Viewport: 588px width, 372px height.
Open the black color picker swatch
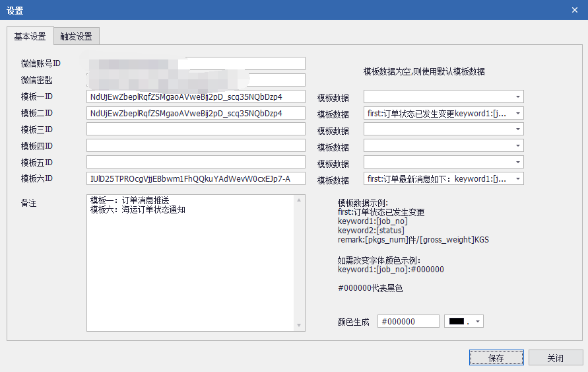click(464, 321)
